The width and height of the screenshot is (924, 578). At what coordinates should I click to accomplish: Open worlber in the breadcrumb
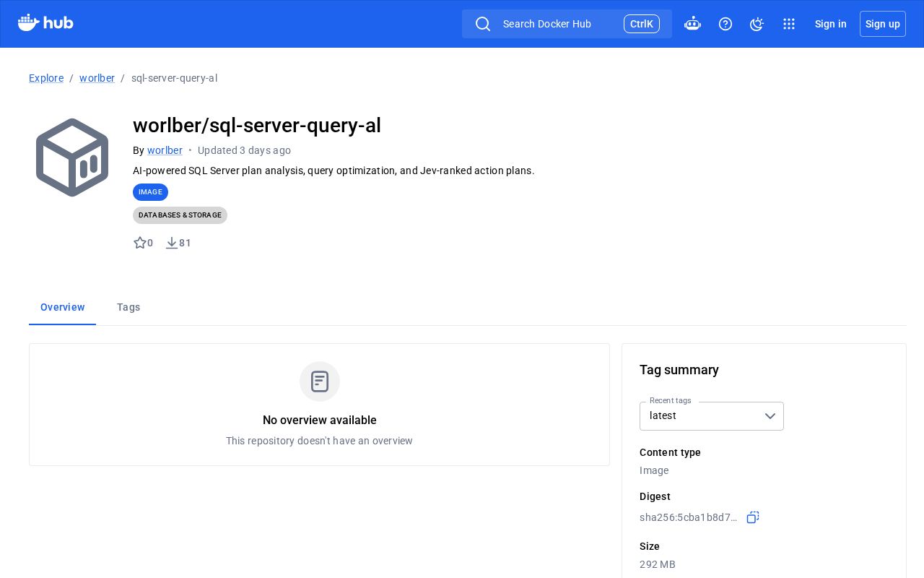click(97, 78)
